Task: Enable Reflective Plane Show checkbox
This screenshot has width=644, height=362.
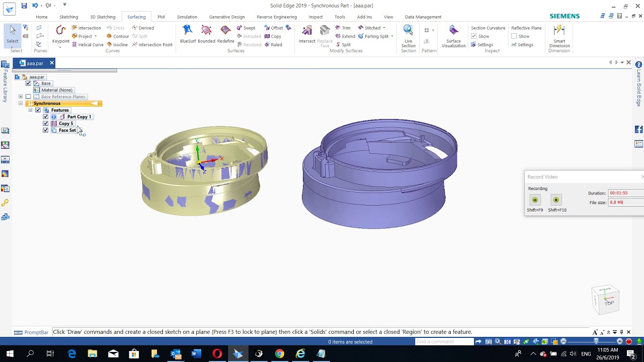Action: (x=514, y=36)
